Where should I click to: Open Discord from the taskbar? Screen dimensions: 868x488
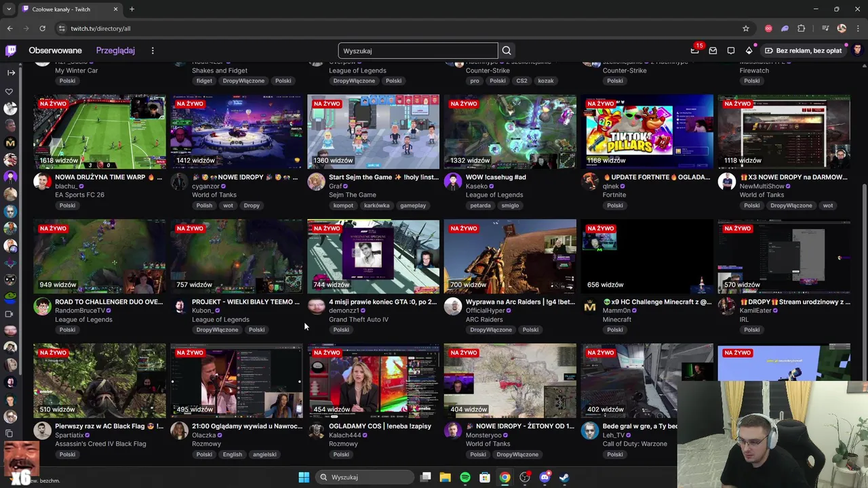pos(545,477)
